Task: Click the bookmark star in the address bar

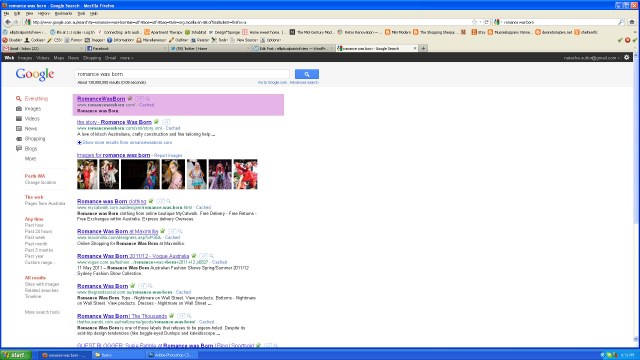Action: click(x=474, y=22)
